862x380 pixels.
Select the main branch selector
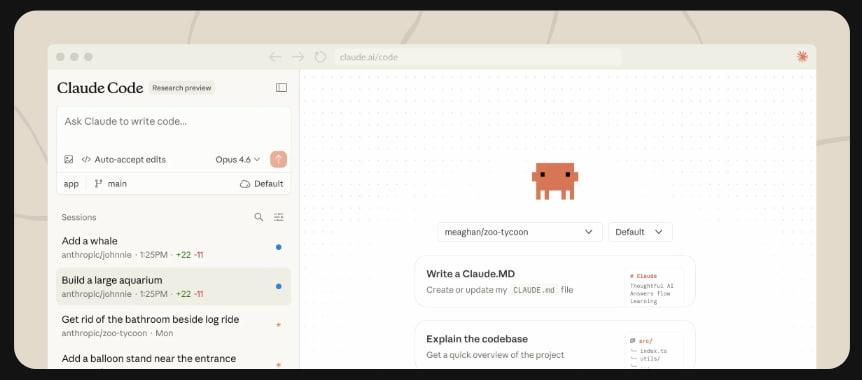110,184
